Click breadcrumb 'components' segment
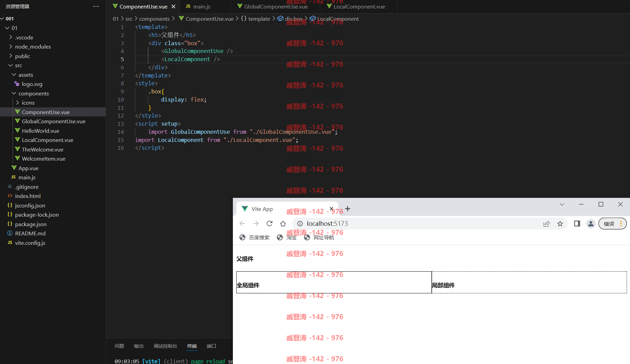The height and width of the screenshot is (364, 630). click(x=154, y=19)
